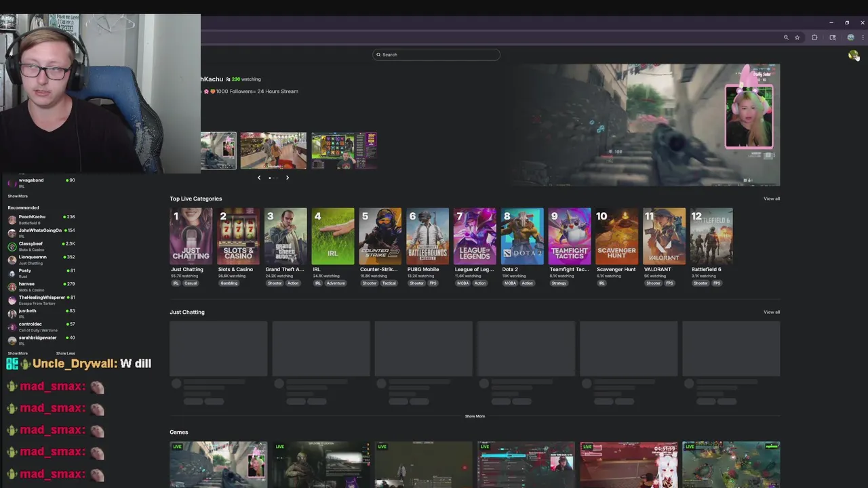Screen dimensions: 868x488
Task: Open Posty channel in sidebar
Action: coord(41,273)
